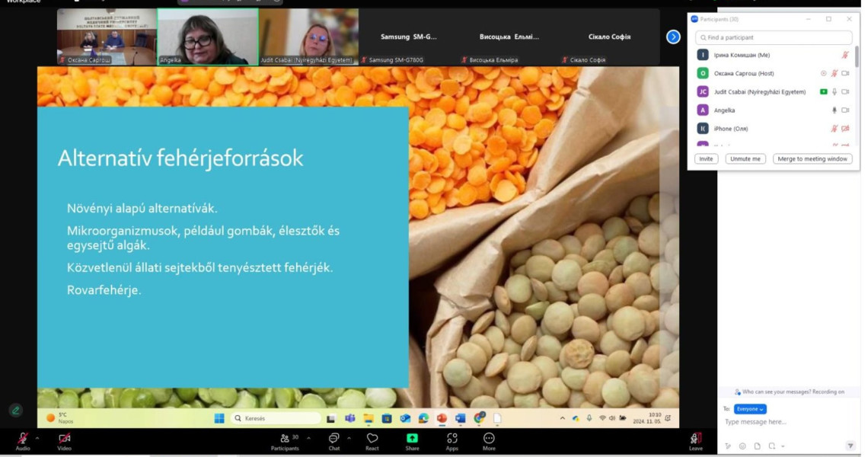Screen dimensions: 868x457
Task: Open audio options arrow next to Audio
Action: [x=37, y=438]
